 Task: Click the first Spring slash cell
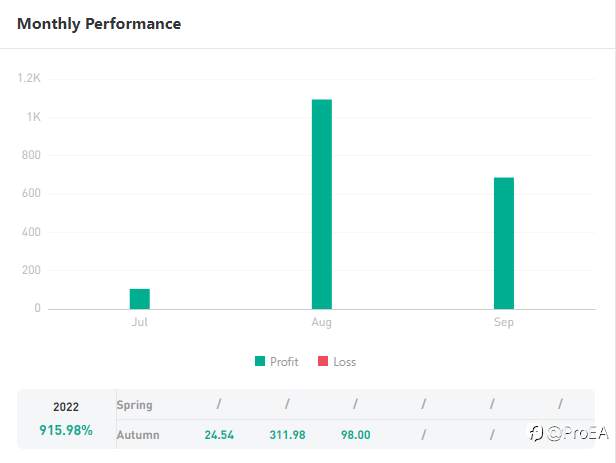(218, 404)
